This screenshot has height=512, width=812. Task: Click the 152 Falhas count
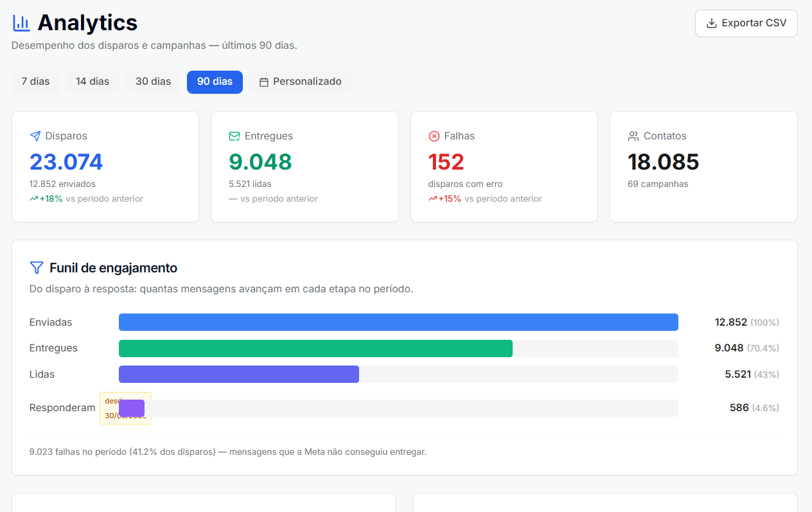click(x=446, y=161)
